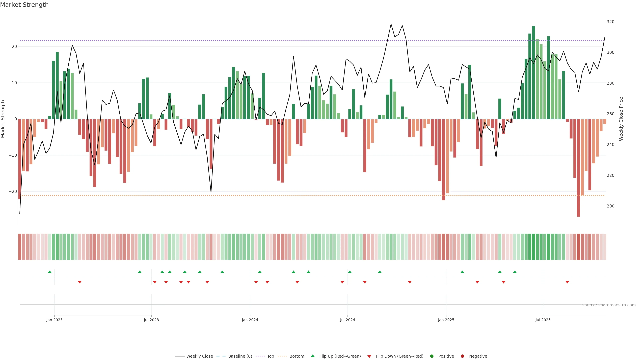
Task: Toggle the Baseline (0) legend entry
Action: tap(240, 356)
